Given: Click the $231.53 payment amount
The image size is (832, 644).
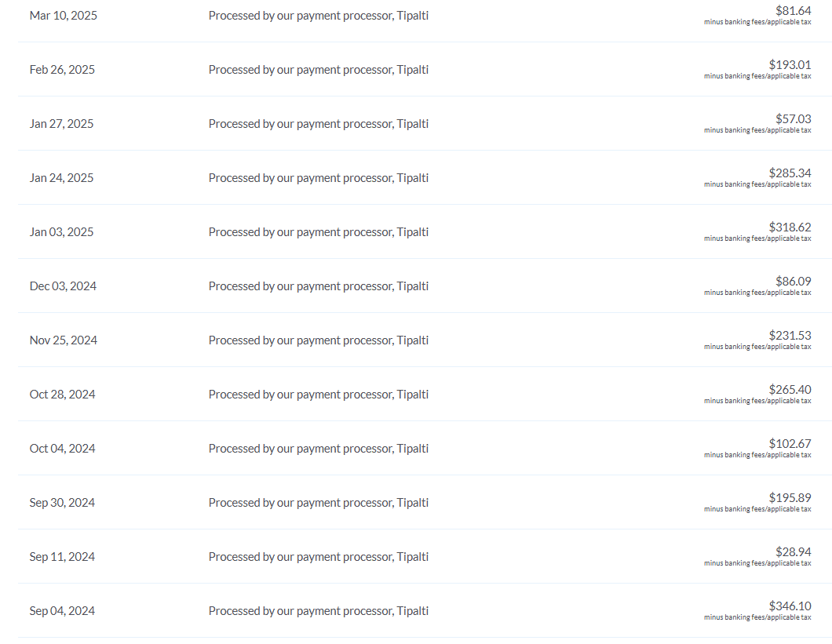Looking at the screenshot, I should click(790, 335).
